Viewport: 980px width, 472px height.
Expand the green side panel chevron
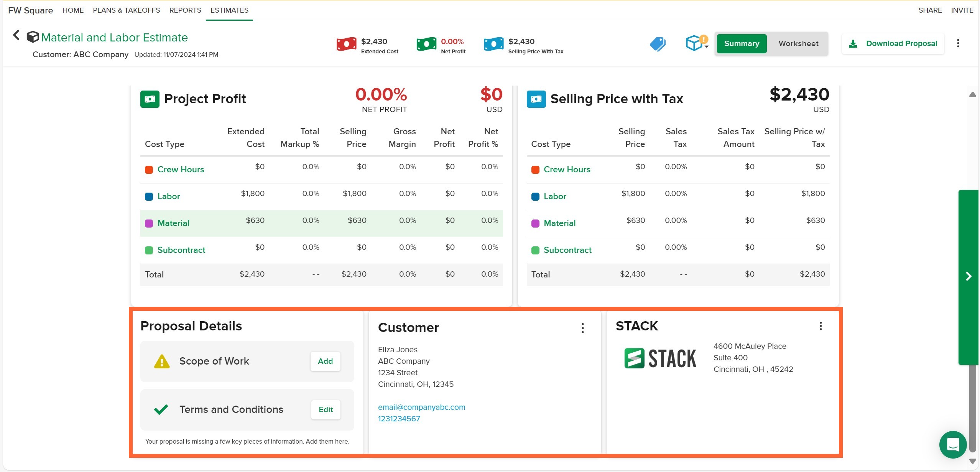click(968, 277)
